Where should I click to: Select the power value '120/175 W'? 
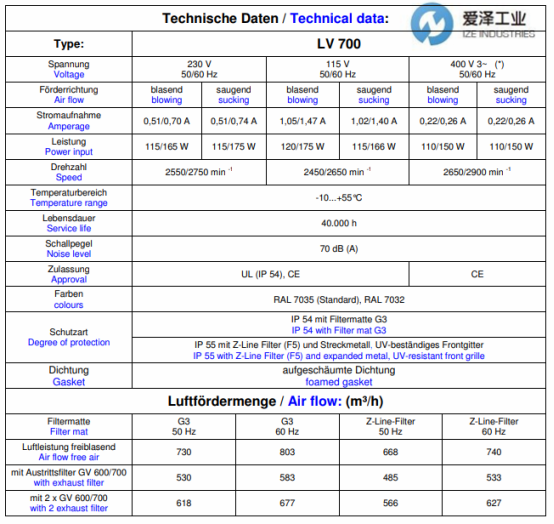click(302, 147)
